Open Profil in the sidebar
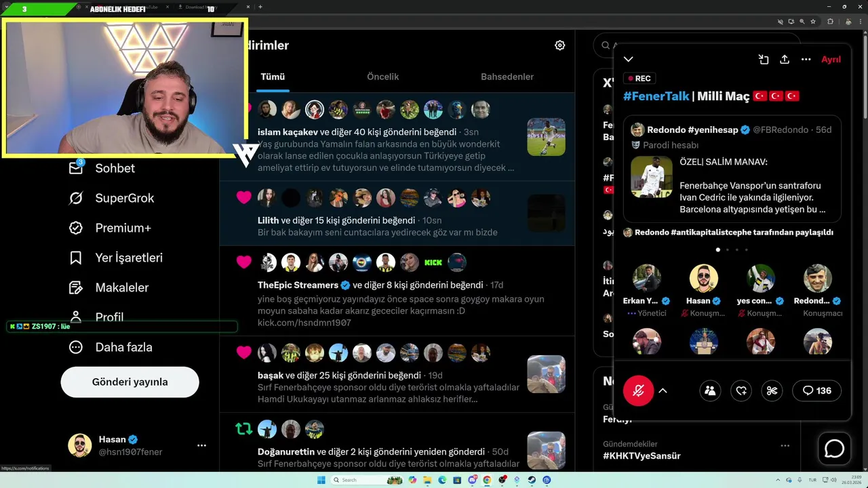The image size is (868, 488). pos(96,316)
